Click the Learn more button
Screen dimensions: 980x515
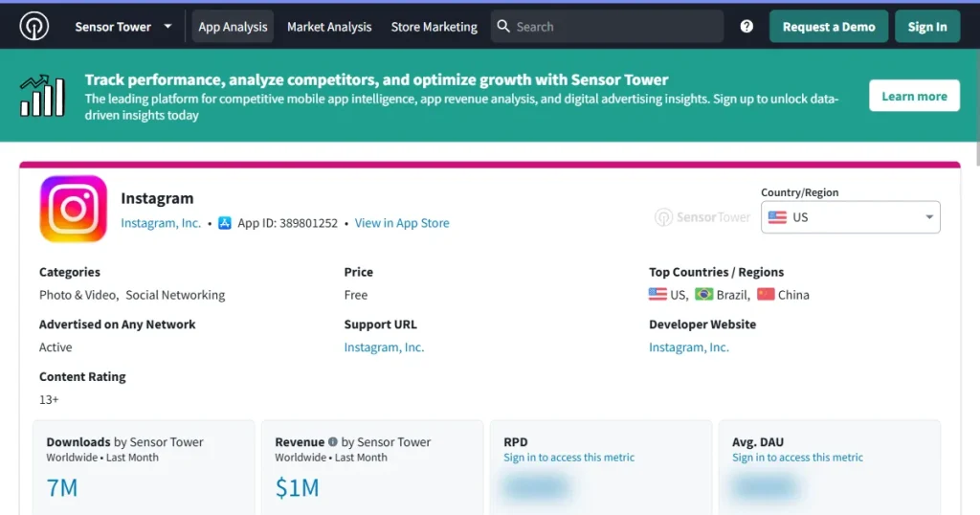click(914, 96)
